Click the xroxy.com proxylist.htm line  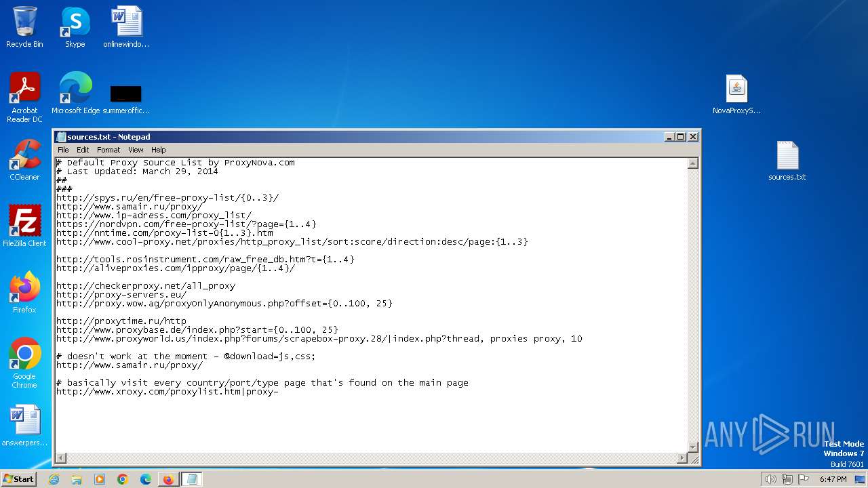pyautogui.click(x=167, y=392)
